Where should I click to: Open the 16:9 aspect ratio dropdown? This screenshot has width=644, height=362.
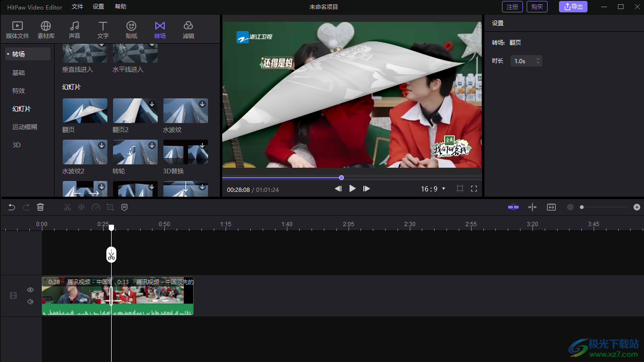433,189
